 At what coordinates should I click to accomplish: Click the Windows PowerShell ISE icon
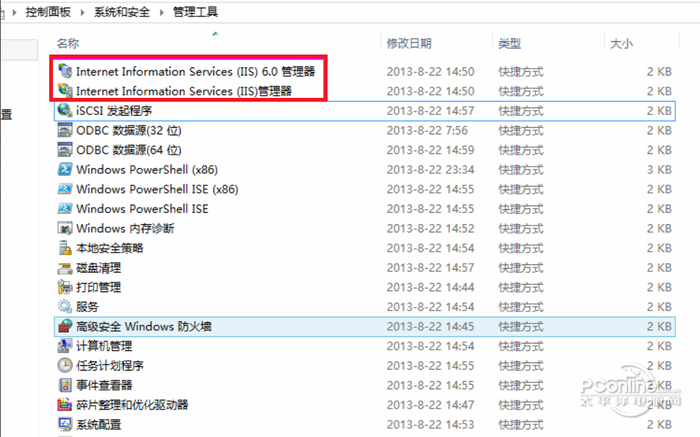65,208
